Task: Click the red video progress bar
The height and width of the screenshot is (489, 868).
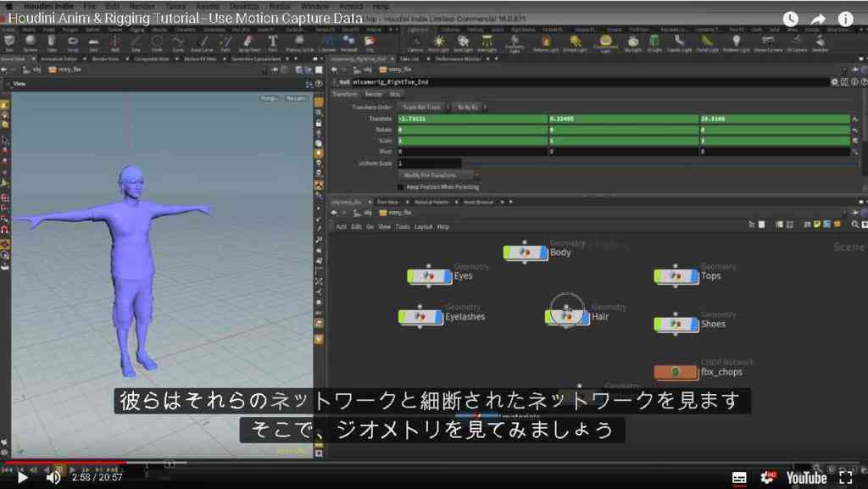Action: [64, 463]
